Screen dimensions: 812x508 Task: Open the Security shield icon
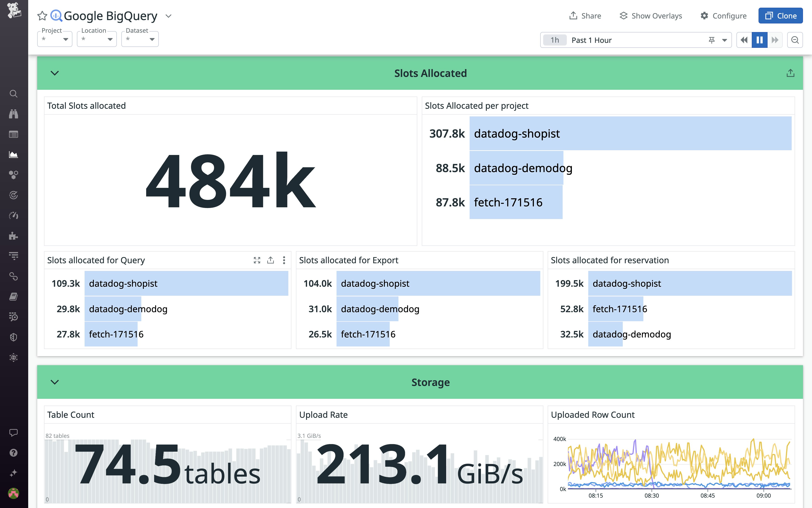pos(14,337)
